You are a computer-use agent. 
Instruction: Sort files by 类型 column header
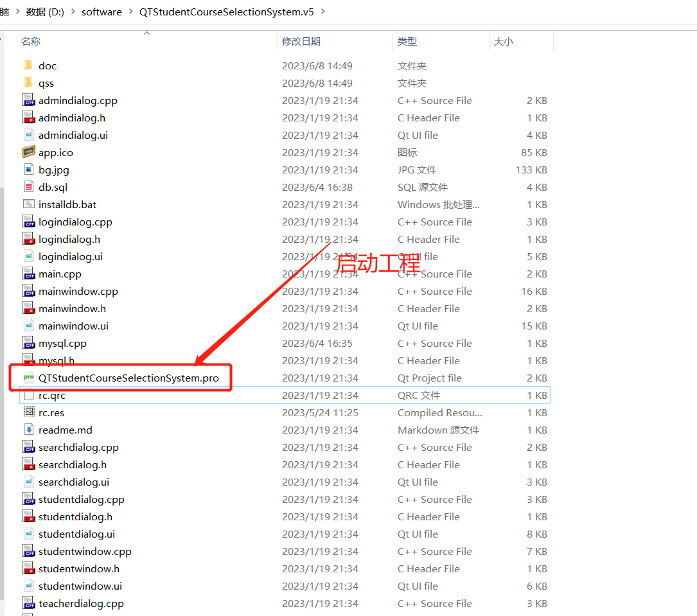tap(407, 41)
